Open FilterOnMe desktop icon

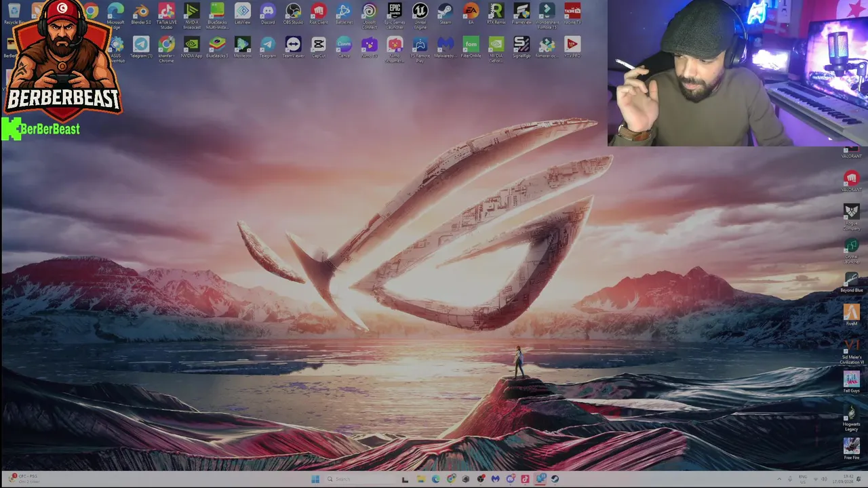[x=471, y=47]
